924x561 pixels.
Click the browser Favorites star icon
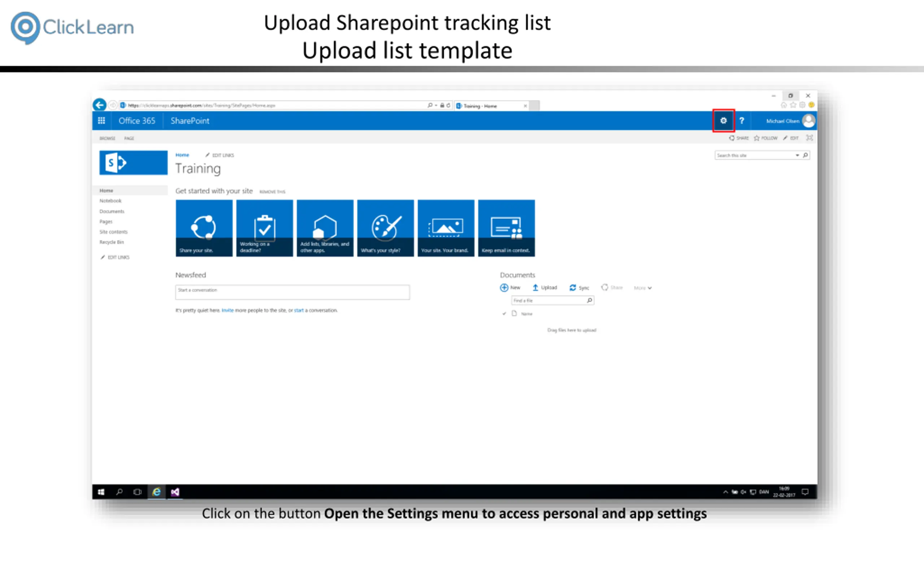793,105
